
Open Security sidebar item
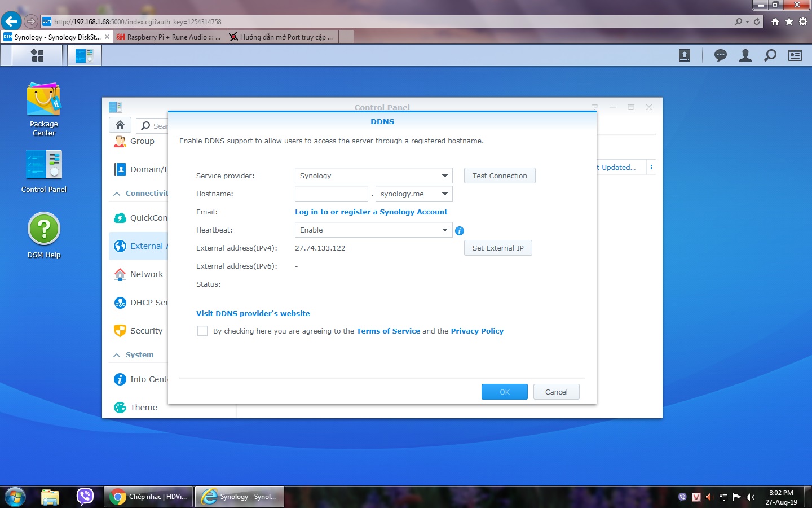point(139,331)
